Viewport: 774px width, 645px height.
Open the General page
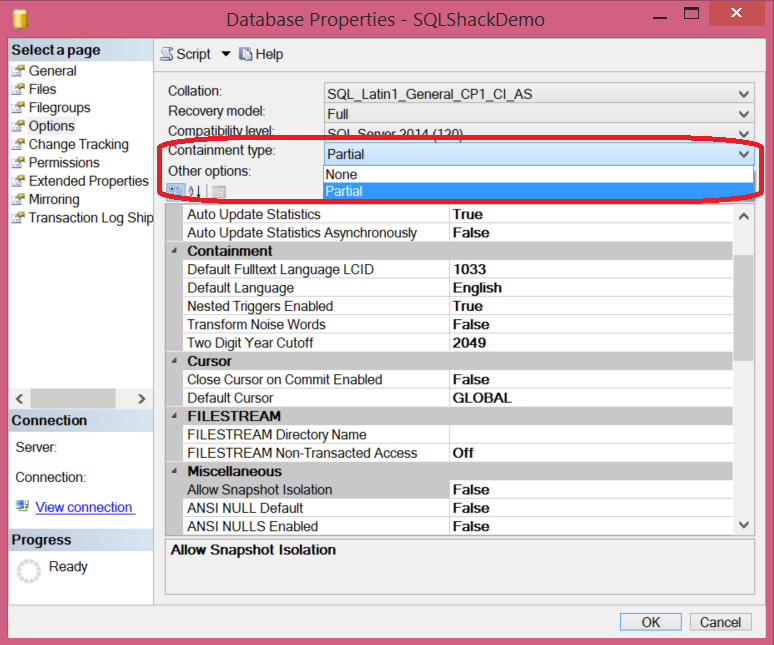coord(52,71)
